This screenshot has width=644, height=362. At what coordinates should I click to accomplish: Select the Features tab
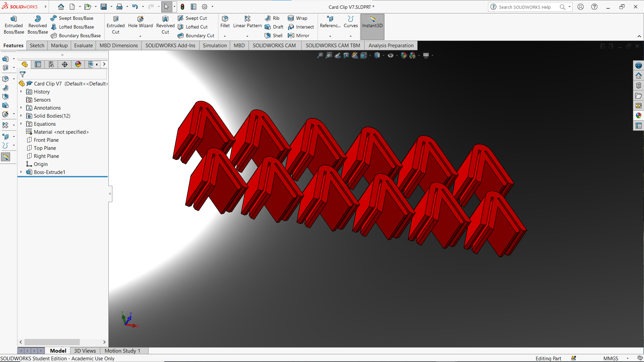coord(13,46)
